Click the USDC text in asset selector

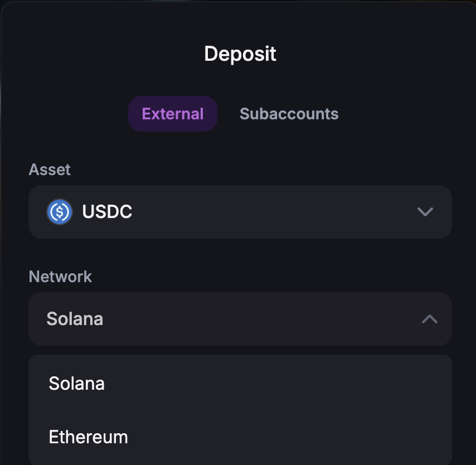[x=107, y=211]
